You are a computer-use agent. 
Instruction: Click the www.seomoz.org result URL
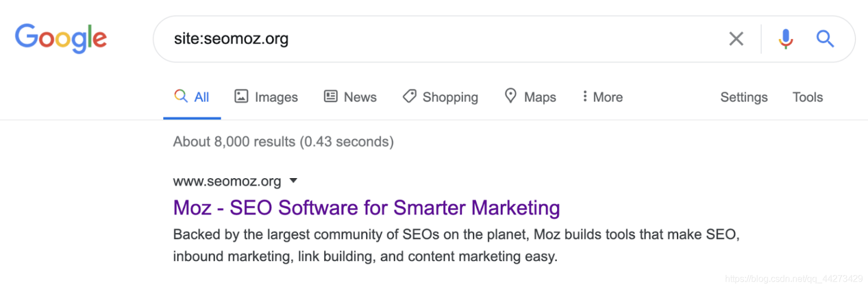pos(227,182)
